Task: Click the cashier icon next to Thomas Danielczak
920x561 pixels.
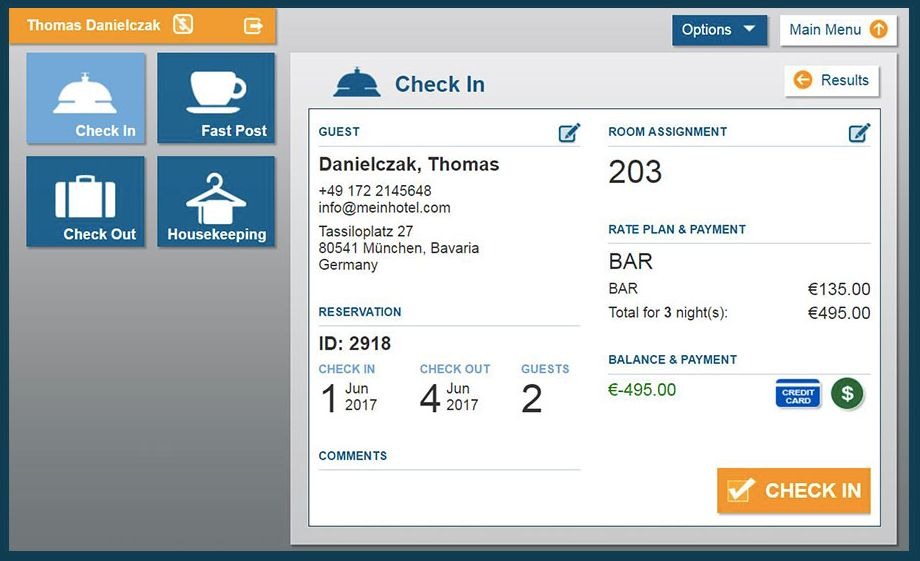Action: coord(183,25)
